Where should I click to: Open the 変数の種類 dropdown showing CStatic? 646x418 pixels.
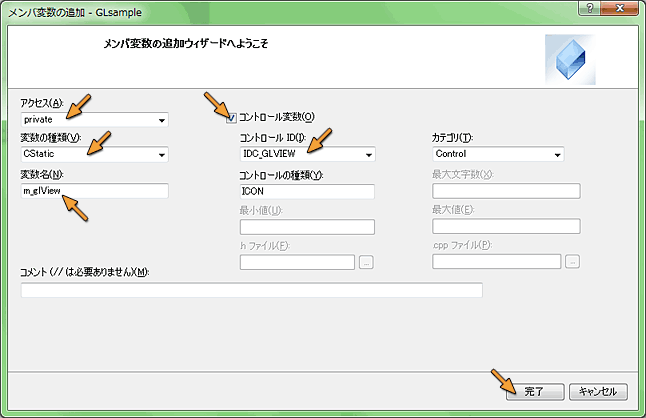pyautogui.click(x=94, y=154)
